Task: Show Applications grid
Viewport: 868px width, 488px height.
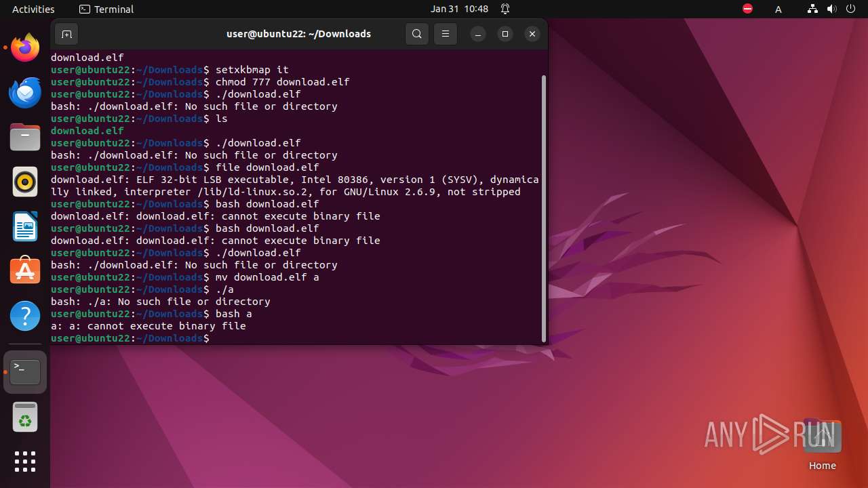Action: click(25, 462)
